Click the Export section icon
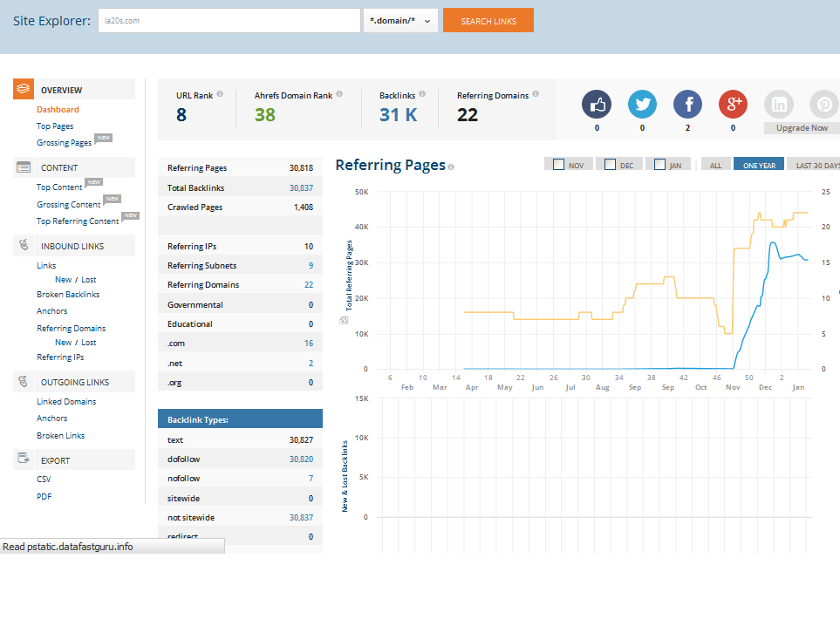 point(23,459)
